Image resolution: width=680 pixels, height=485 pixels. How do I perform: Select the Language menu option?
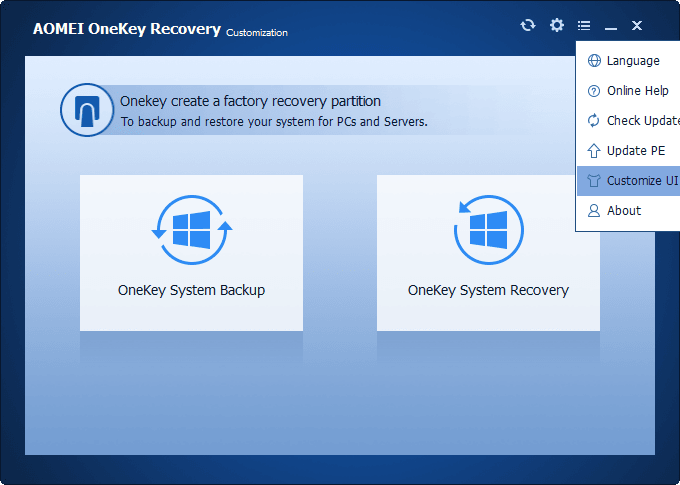pyautogui.click(x=633, y=61)
